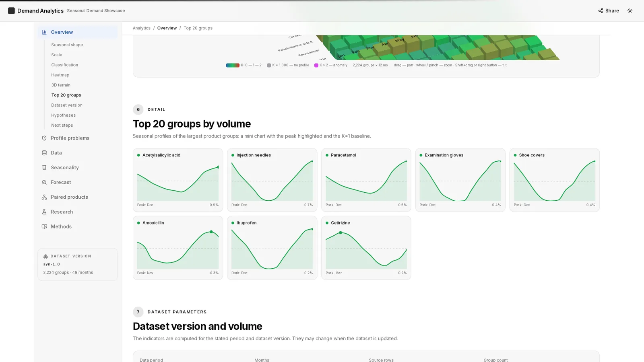The height and width of the screenshot is (362, 644).
Task: Click the Forecast magnifier icon
Action: click(x=44, y=182)
